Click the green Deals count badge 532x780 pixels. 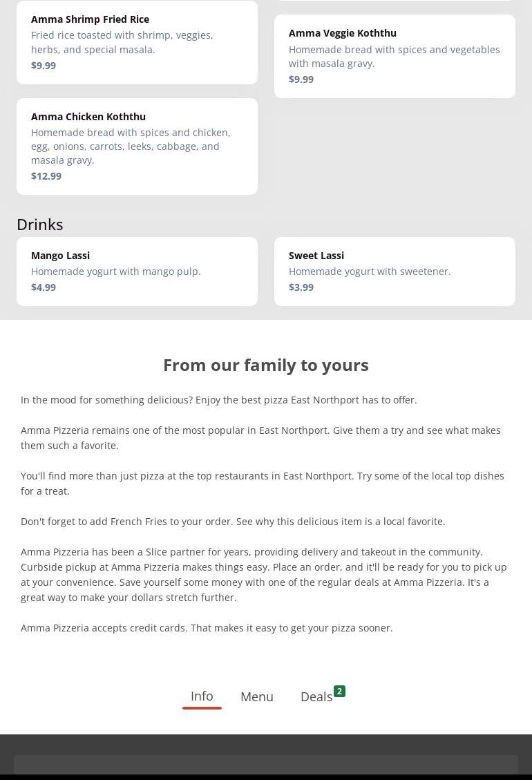(x=339, y=692)
